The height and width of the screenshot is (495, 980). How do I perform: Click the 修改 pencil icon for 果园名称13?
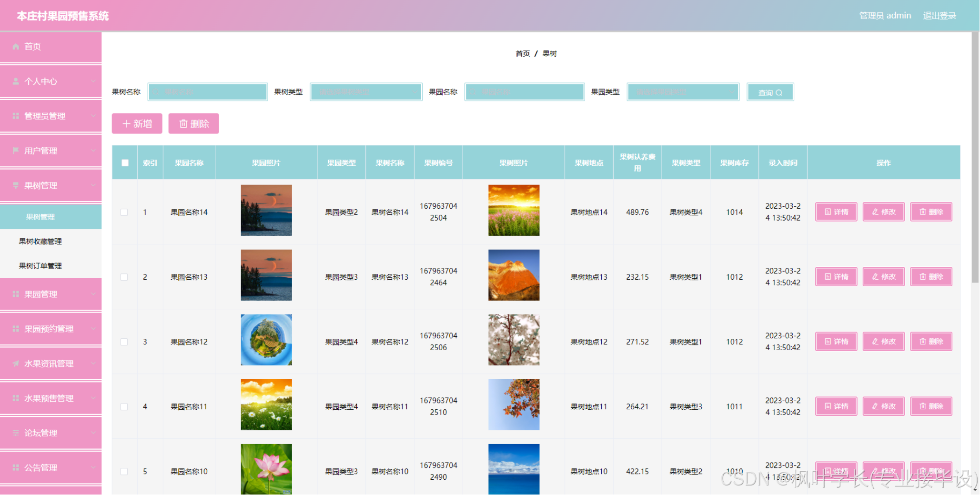click(875, 277)
